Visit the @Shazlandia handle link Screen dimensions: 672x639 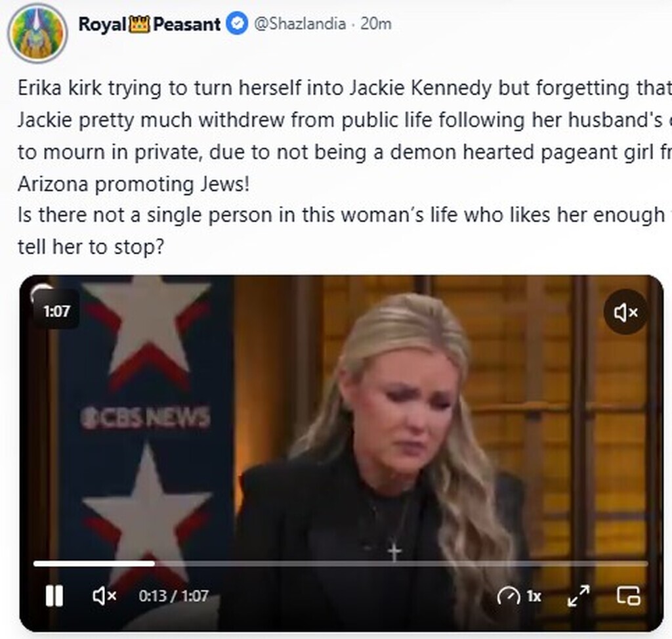point(299,24)
